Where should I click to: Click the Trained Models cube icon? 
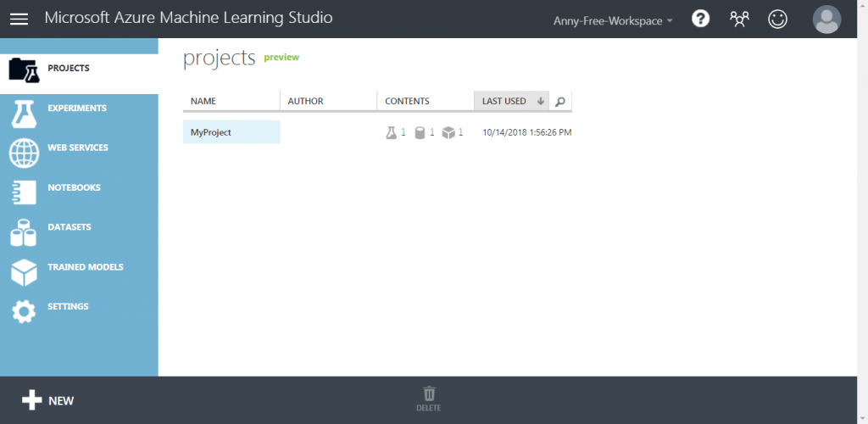[x=24, y=272]
